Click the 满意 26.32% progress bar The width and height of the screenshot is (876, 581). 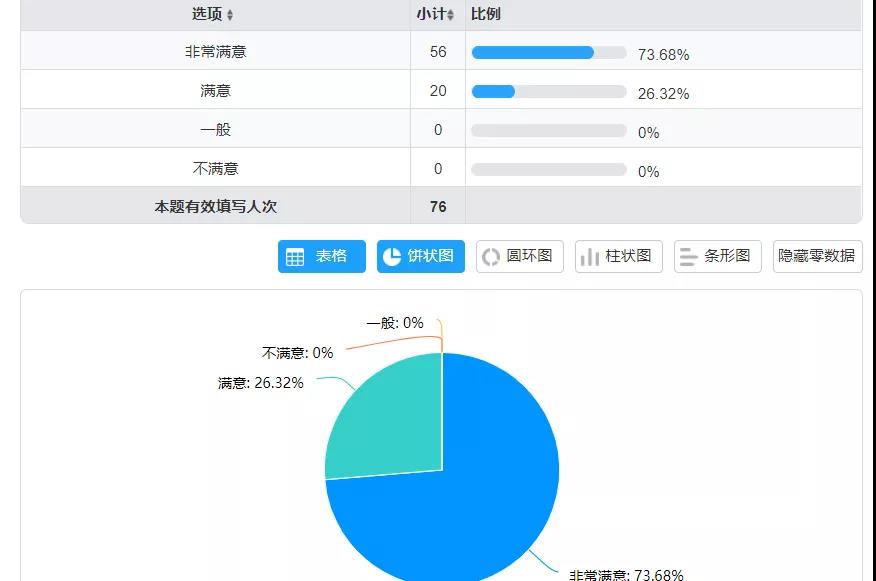549,92
